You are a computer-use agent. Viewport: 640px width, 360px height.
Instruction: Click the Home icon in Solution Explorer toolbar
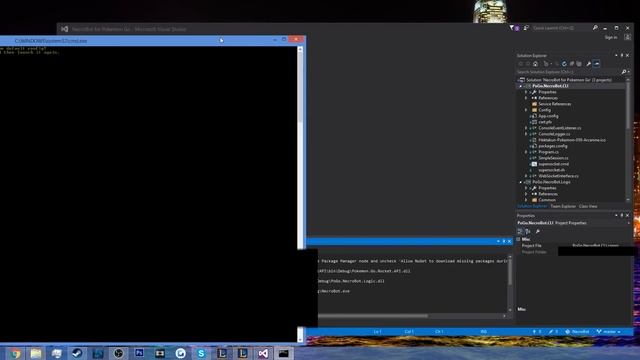coord(536,64)
